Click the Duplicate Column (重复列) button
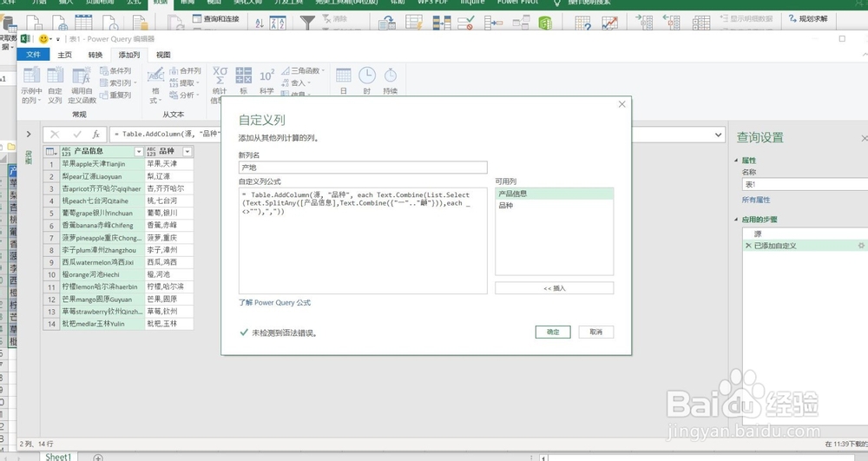Image resolution: width=868 pixels, height=461 pixels. 115,95
